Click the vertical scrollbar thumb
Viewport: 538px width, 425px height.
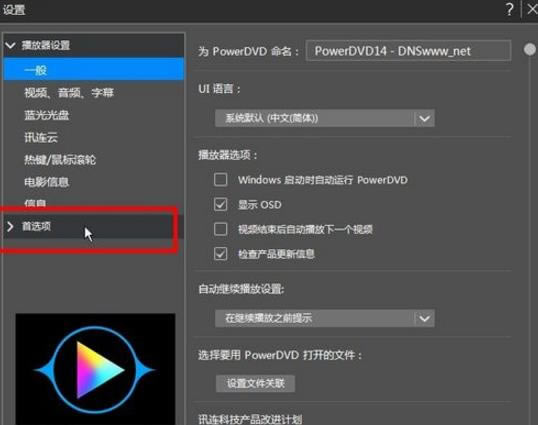[x=530, y=49]
